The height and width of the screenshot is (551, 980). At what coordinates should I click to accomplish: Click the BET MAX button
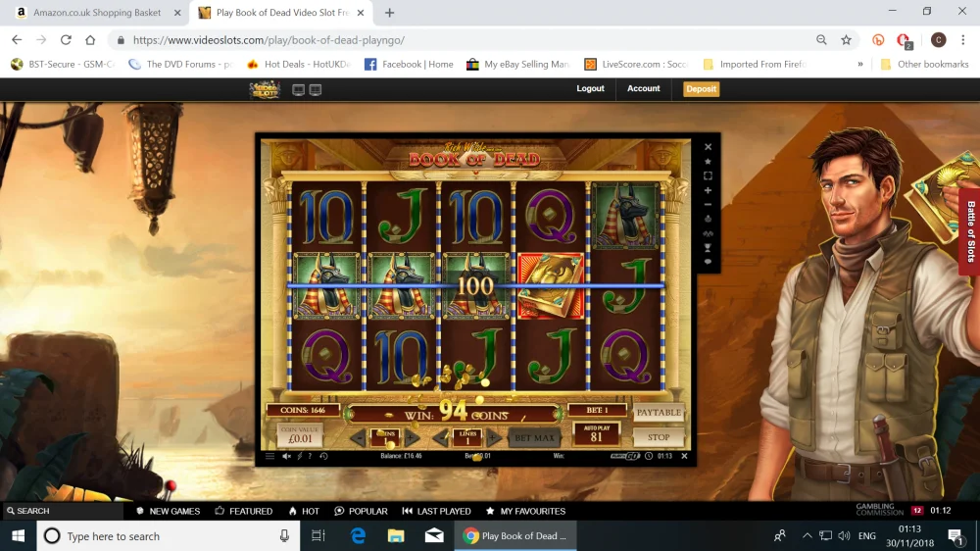click(534, 438)
